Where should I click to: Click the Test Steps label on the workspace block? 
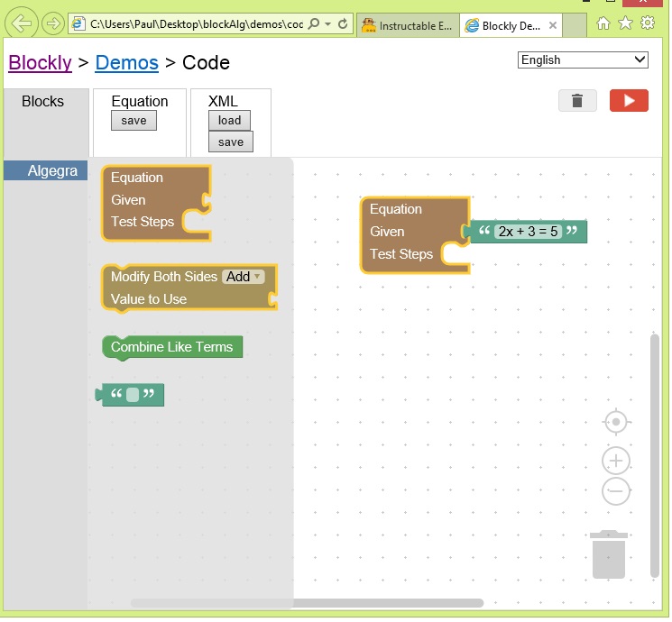click(403, 255)
